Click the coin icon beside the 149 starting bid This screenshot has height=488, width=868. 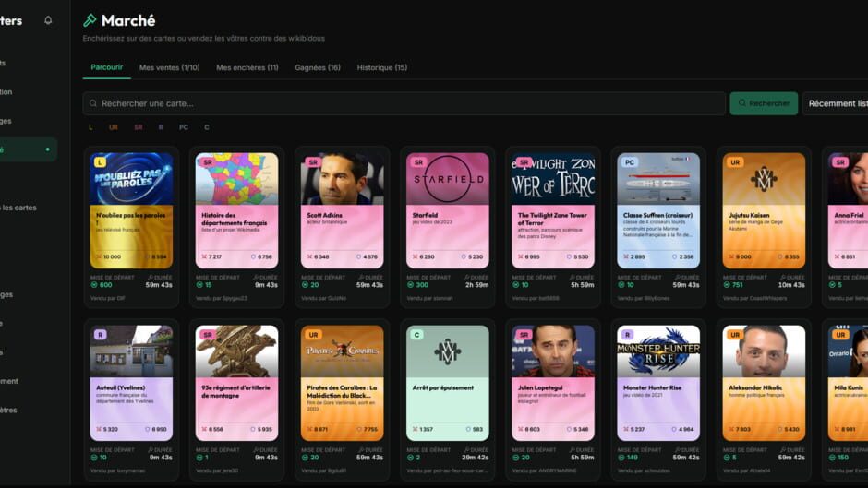tap(621, 458)
